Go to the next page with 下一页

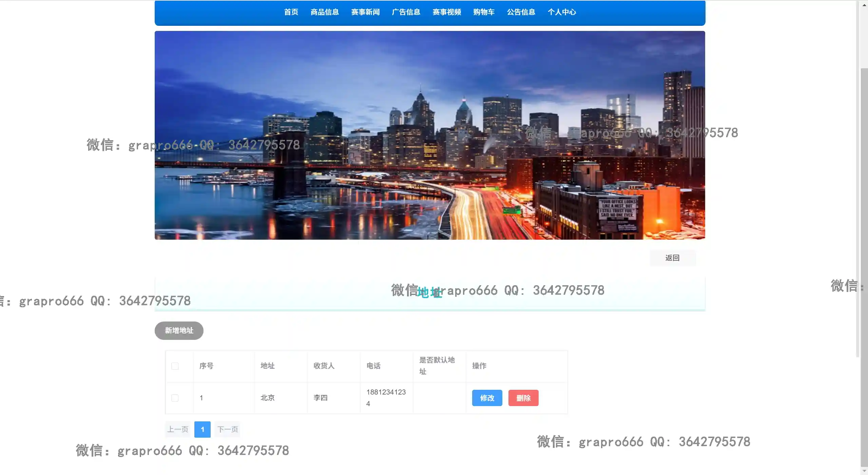tap(228, 430)
